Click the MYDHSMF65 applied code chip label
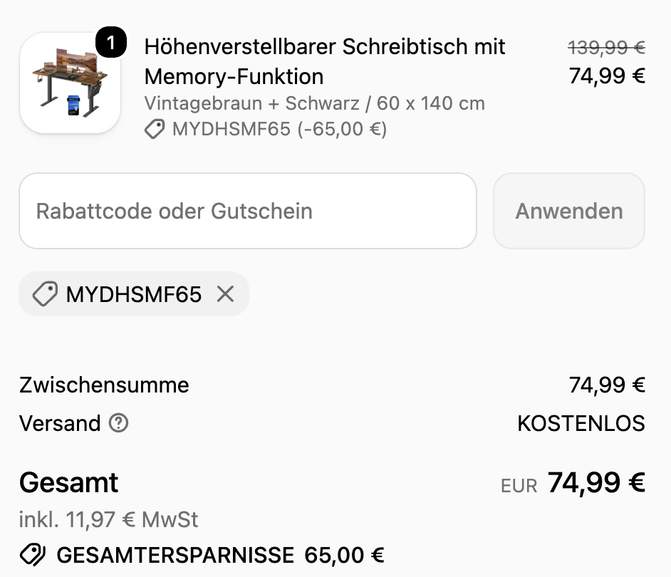671x577 pixels. (x=134, y=294)
